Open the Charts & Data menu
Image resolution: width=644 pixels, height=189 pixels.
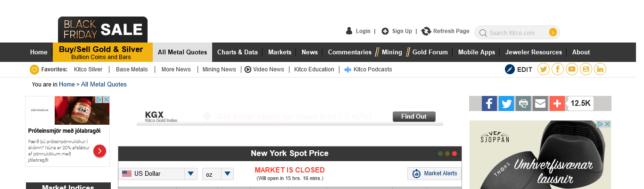[238, 52]
